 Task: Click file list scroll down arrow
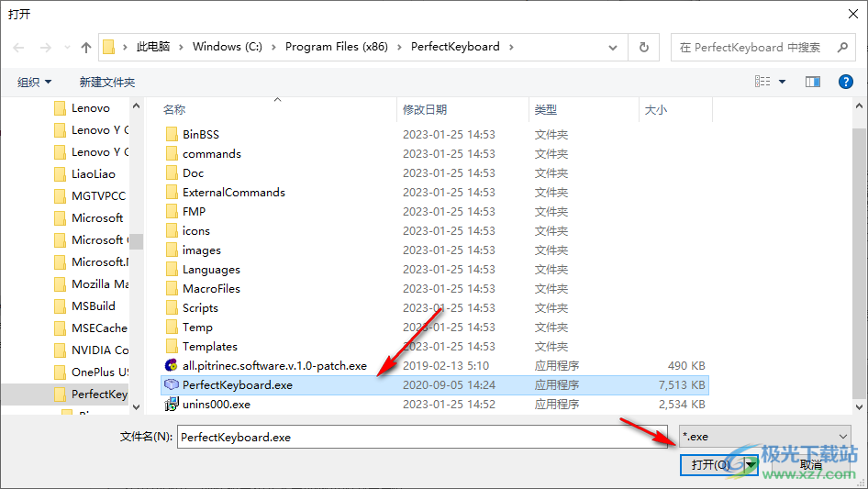pyautogui.click(x=859, y=407)
